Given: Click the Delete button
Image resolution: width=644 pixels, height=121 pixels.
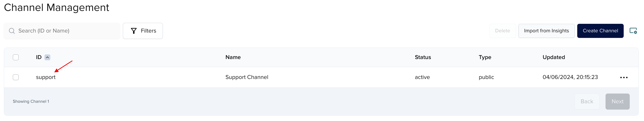Looking at the screenshot, I should [x=502, y=31].
